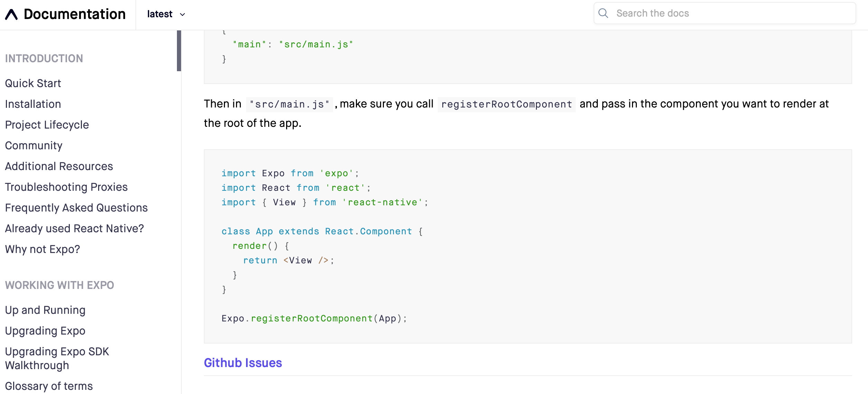The image size is (868, 394).
Task: Read Frequently Asked Questions
Action: [76, 208]
